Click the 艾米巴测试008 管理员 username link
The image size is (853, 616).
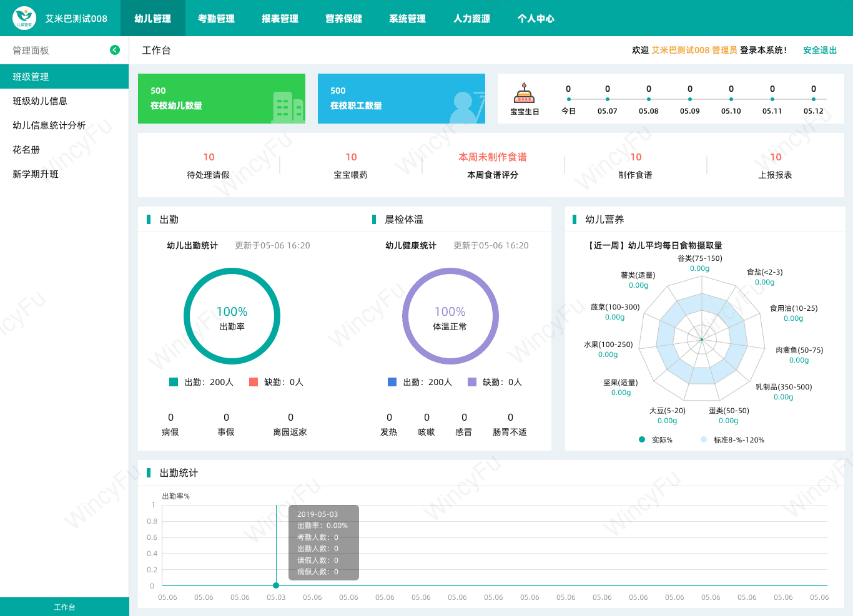pyautogui.click(x=694, y=50)
